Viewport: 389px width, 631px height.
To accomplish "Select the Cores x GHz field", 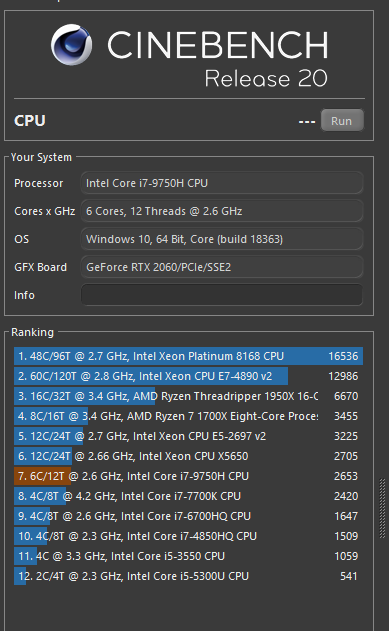I will pos(222,211).
